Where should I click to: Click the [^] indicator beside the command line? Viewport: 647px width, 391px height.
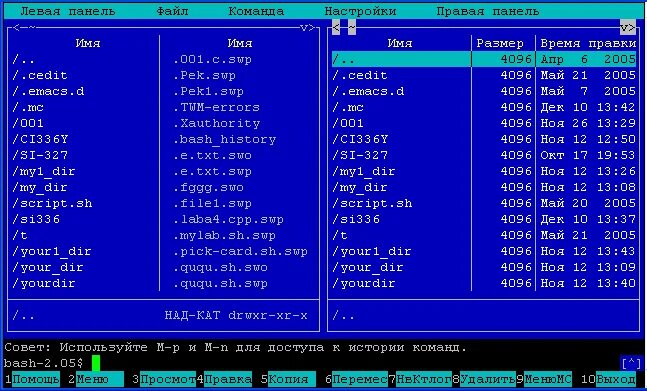630,363
